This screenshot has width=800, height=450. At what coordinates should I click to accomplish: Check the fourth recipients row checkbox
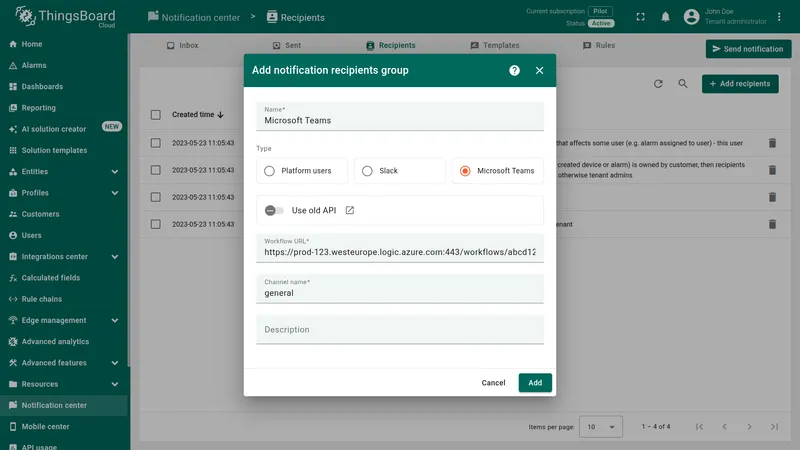click(x=156, y=224)
